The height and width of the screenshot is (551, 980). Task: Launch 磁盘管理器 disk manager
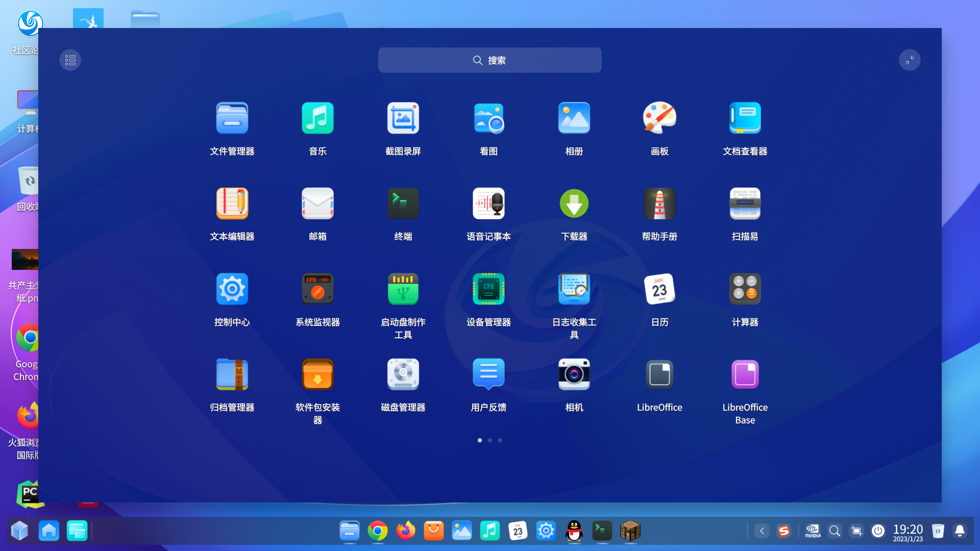click(x=403, y=374)
